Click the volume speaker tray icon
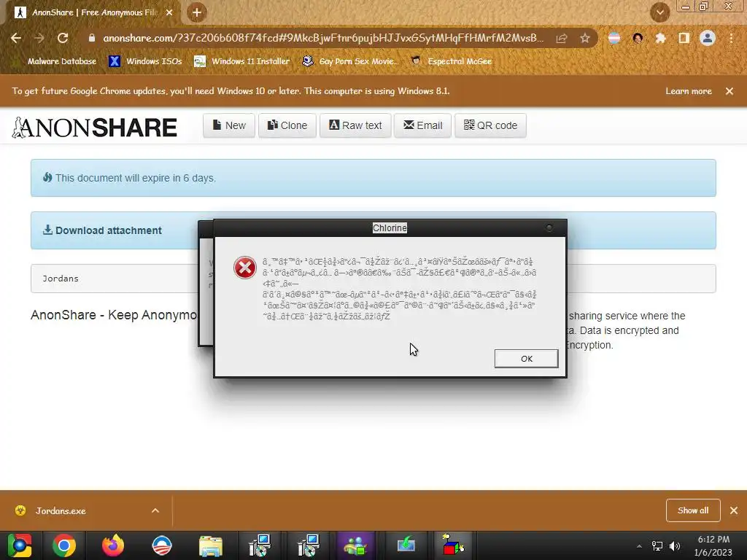747x560 pixels. [x=675, y=546]
